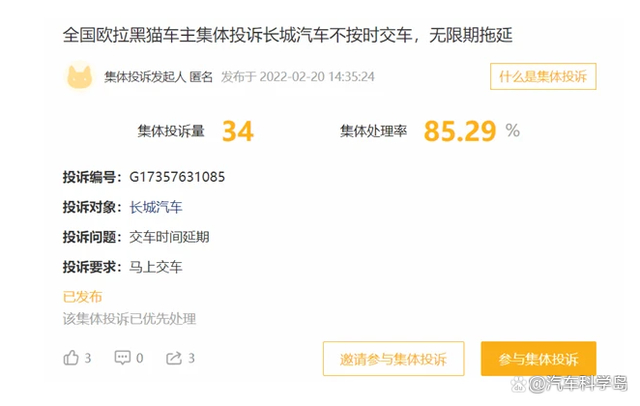The image size is (640, 406).
Task: Follow the 长城汽车 complaint target link
Action: click(x=156, y=207)
